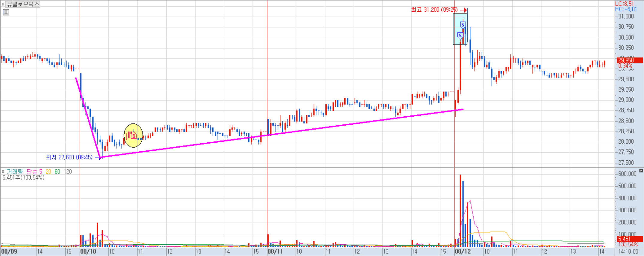Click the 08/12 date on time axis
Screen dimensions: 644x256
coord(463,252)
